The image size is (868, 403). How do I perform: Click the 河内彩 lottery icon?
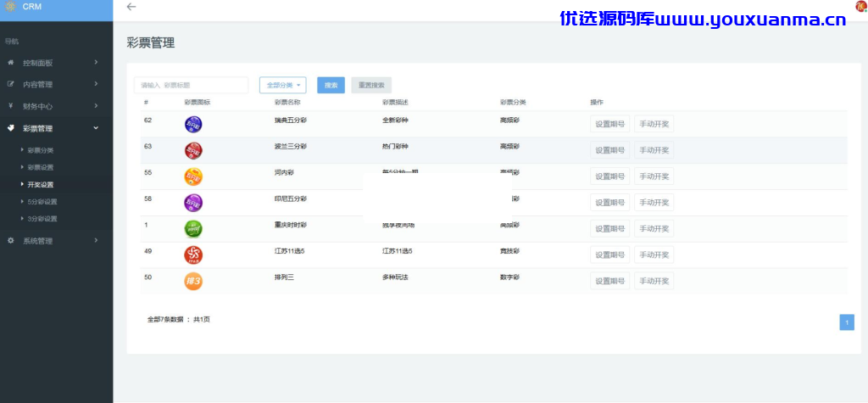pos(193,176)
